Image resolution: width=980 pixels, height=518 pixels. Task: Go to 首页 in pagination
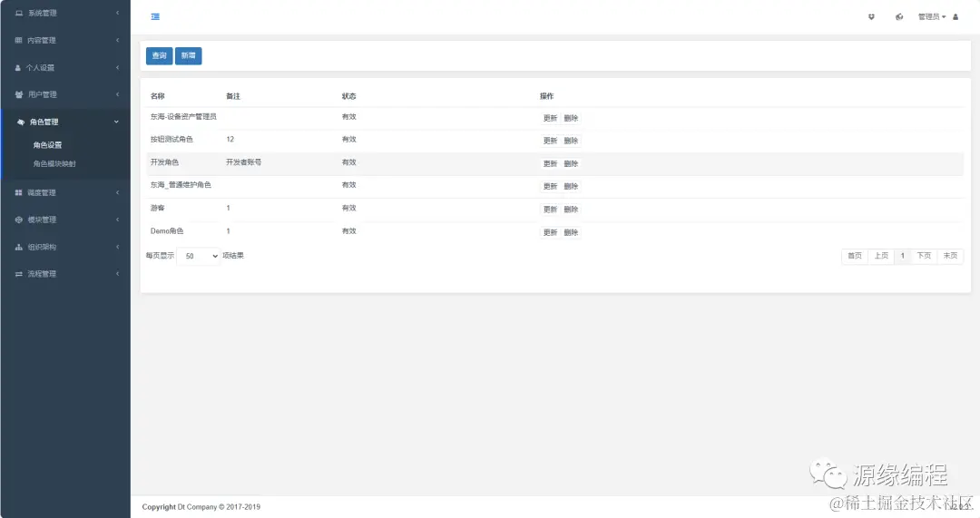(x=855, y=256)
